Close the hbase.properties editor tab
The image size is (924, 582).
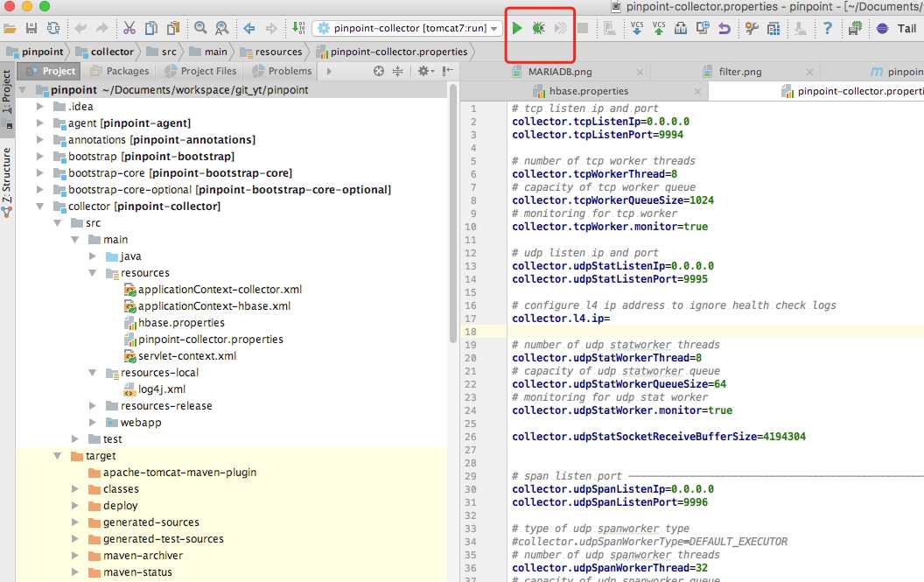pyautogui.click(x=697, y=91)
